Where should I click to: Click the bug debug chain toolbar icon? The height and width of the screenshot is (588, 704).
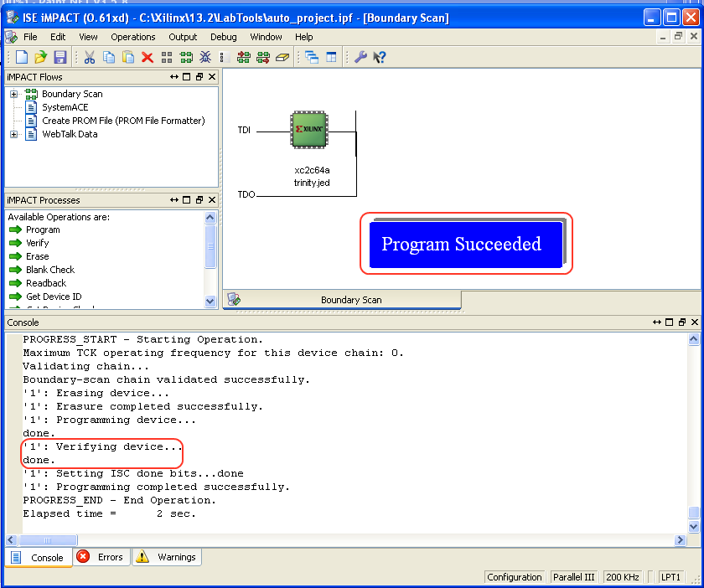point(205,57)
